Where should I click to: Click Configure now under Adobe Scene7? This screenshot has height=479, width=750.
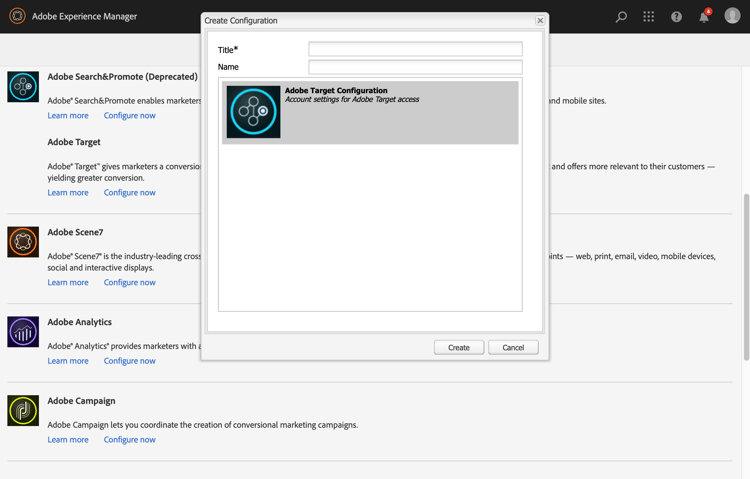pyautogui.click(x=130, y=282)
